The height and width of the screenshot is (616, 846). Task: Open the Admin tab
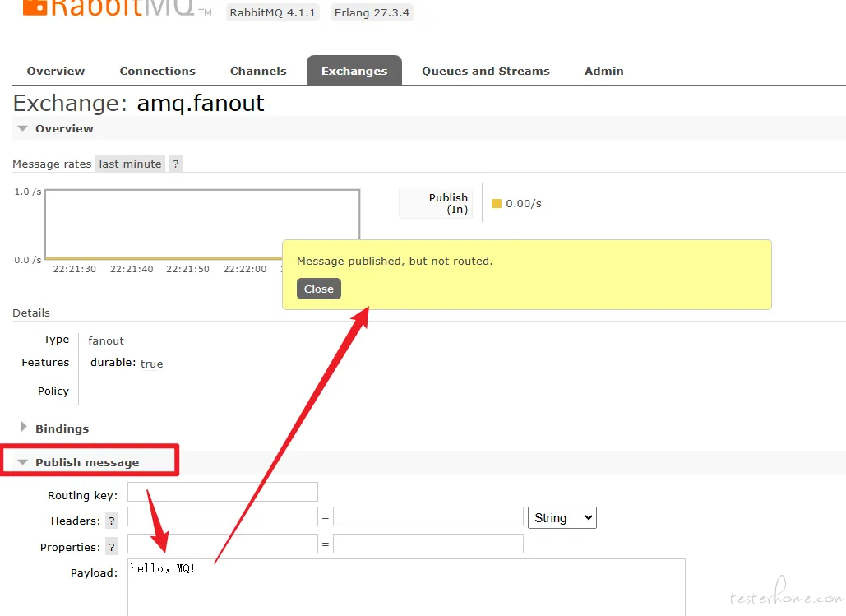(603, 71)
